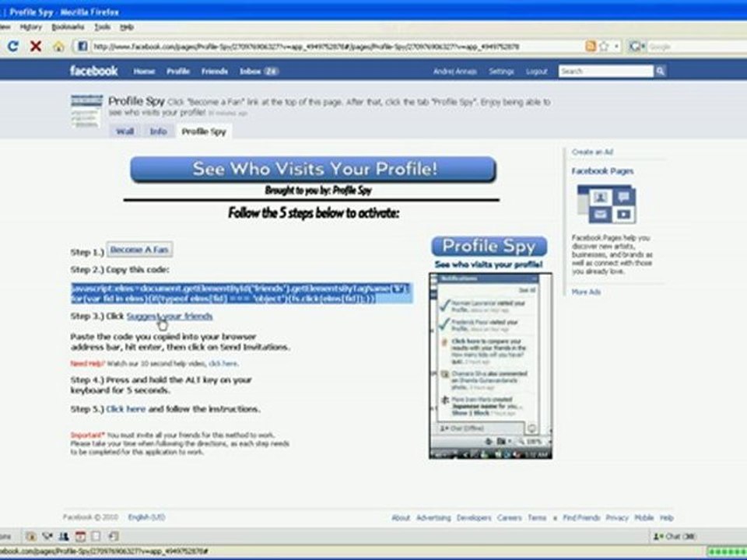The image size is (747, 560).
Task: Open the calendar events icon in bottom bar
Action: pyautogui.click(x=80, y=536)
